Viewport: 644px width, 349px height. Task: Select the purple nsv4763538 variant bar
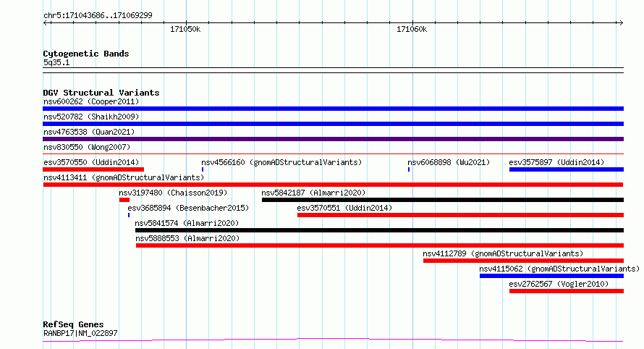point(333,139)
